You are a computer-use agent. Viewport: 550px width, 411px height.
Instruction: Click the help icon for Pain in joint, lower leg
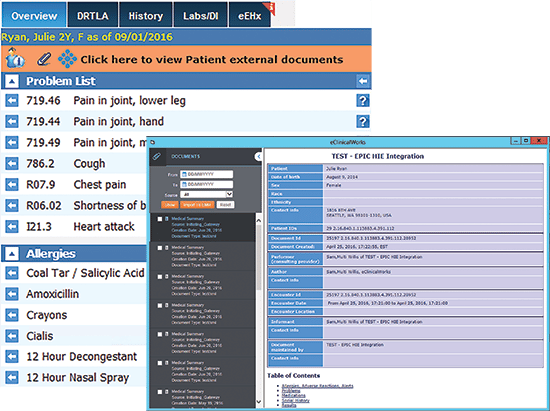(x=363, y=101)
